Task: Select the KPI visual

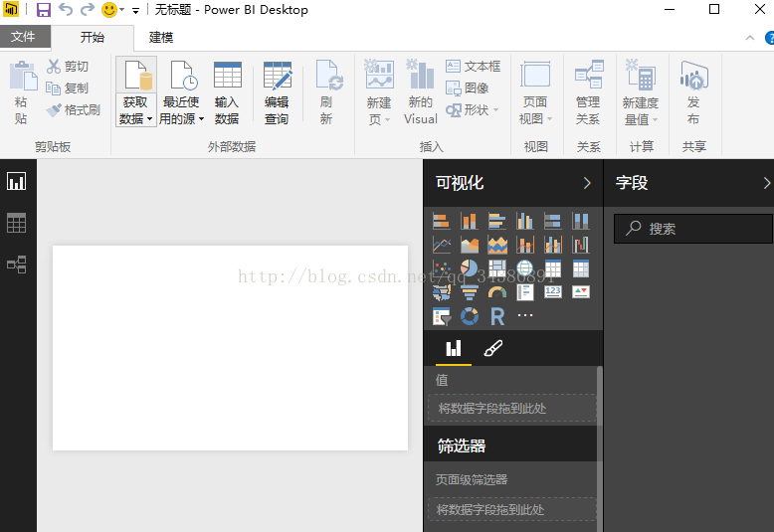Action: pos(581,292)
